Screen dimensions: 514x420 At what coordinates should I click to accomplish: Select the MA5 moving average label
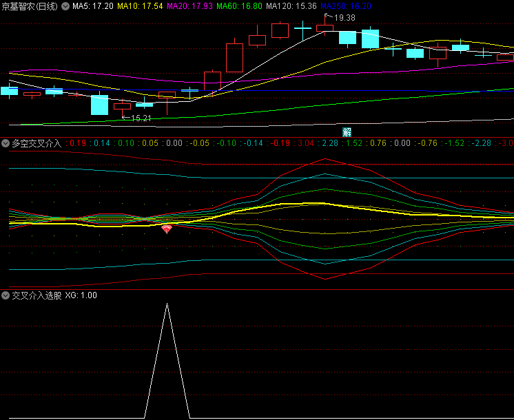93,6
